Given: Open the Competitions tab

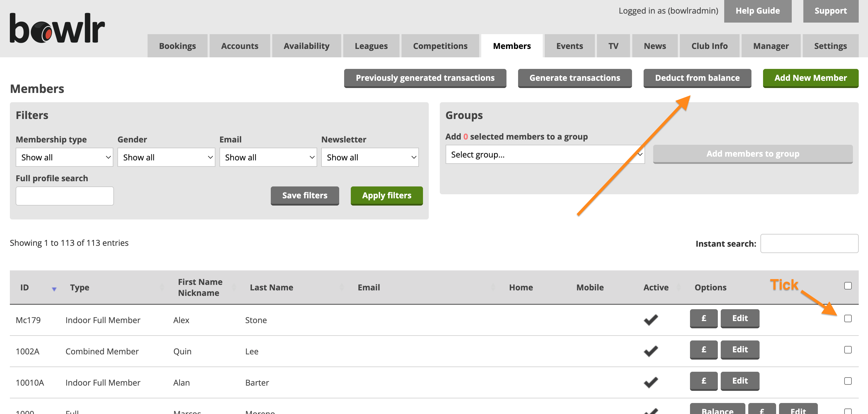Looking at the screenshot, I should pos(440,46).
